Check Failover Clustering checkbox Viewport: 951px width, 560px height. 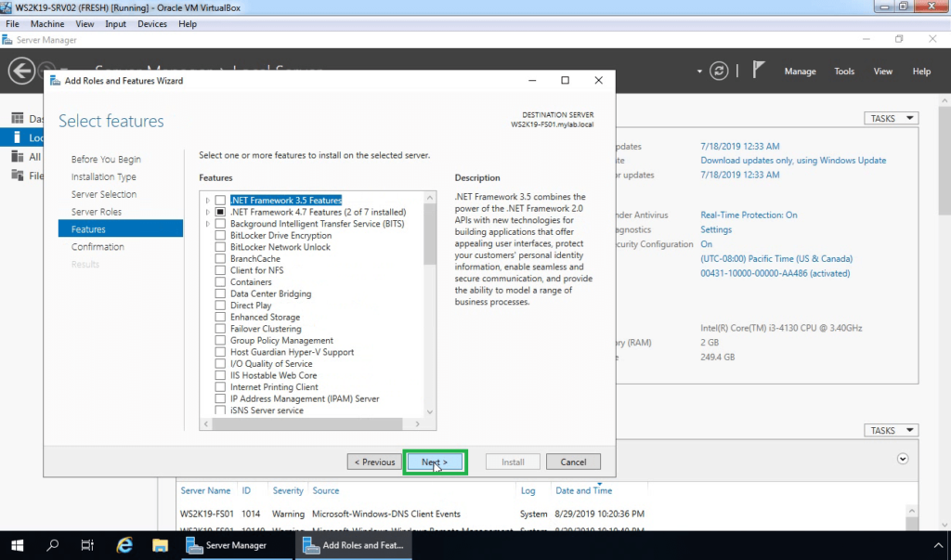click(220, 329)
